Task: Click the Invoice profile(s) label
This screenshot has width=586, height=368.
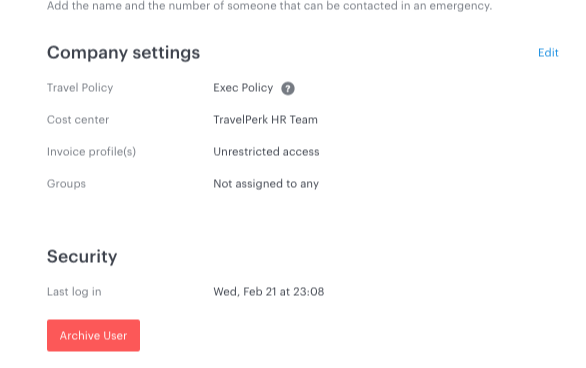Action: click(x=91, y=152)
